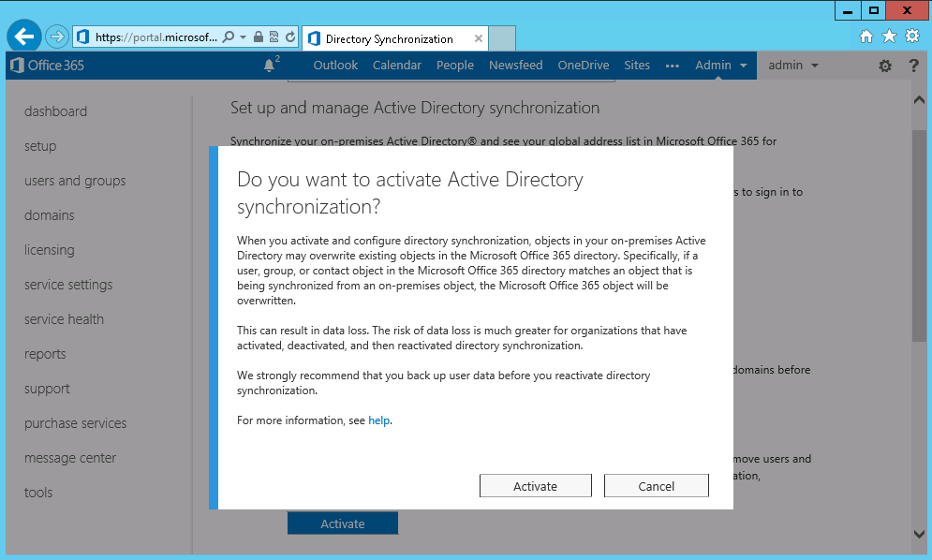Go back with the browser back arrow
Image resolution: width=932 pixels, height=560 pixels.
[23, 37]
